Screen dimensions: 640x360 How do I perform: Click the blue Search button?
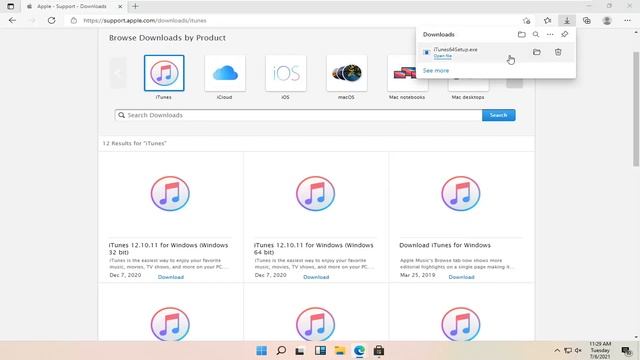click(498, 115)
